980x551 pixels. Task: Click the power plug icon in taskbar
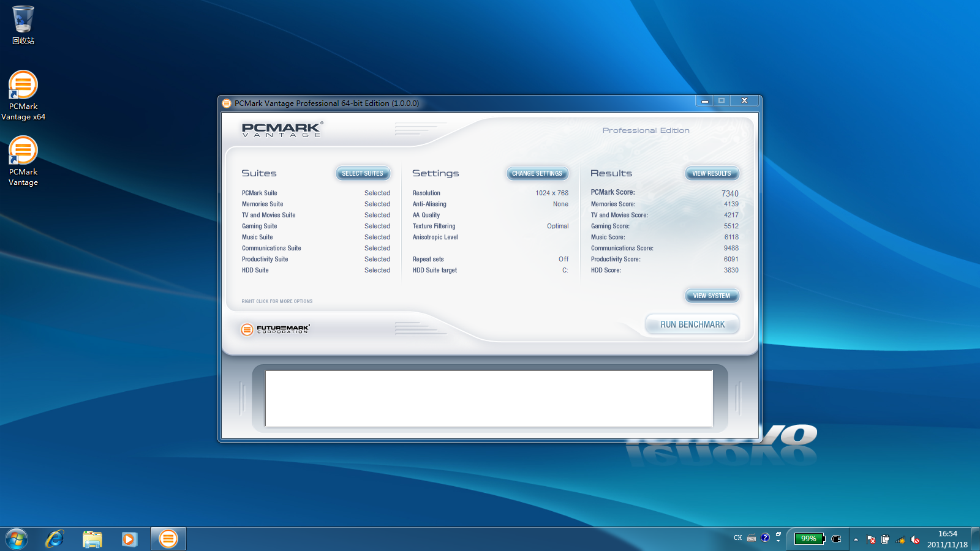coord(836,539)
